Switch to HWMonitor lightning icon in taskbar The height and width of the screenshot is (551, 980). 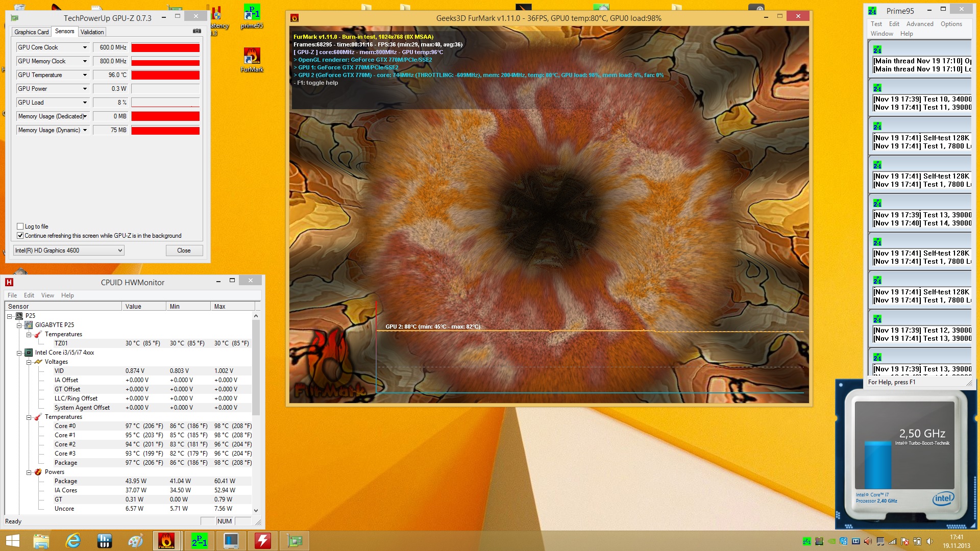pos(262,541)
